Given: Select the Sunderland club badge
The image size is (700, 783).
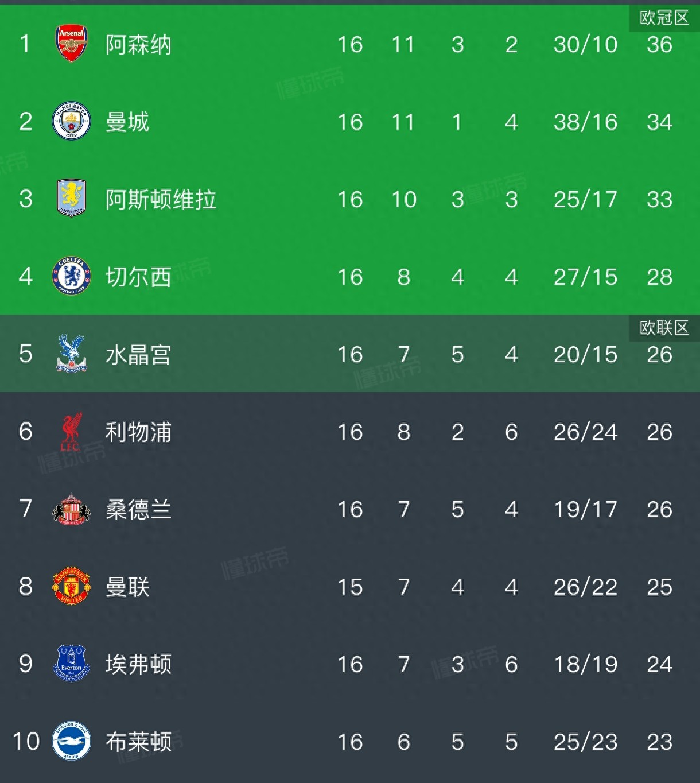Looking at the screenshot, I should [71, 509].
